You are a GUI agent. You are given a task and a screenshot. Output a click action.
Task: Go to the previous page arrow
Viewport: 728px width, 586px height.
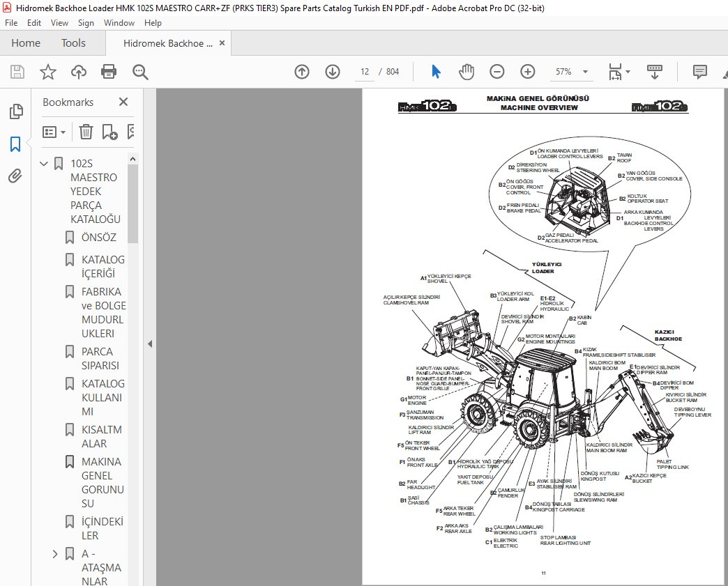click(302, 72)
